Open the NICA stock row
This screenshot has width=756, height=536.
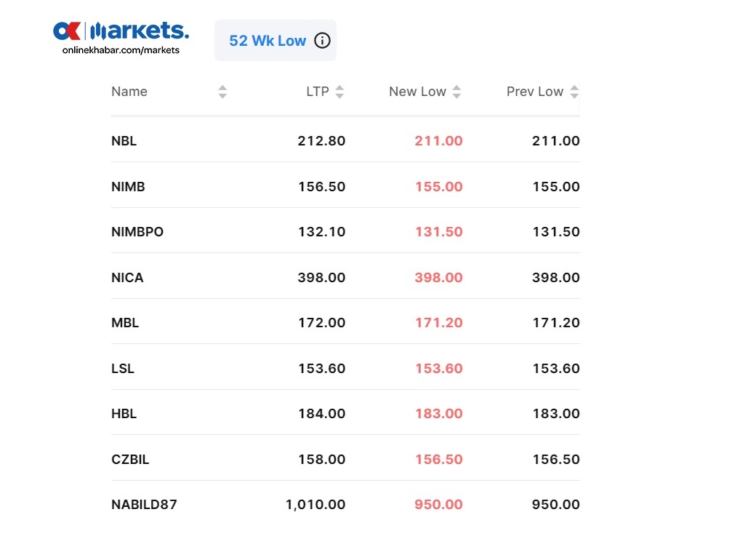coord(345,277)
